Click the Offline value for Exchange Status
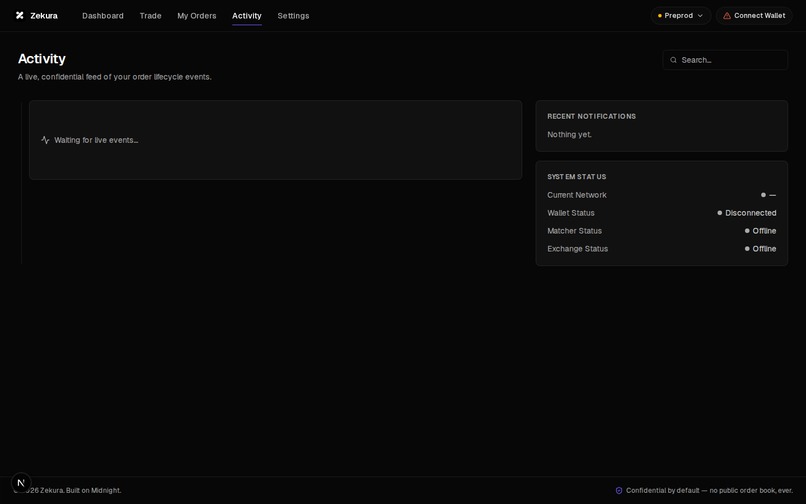Viewport: 806px width, 504px height. tap(764, 249)
